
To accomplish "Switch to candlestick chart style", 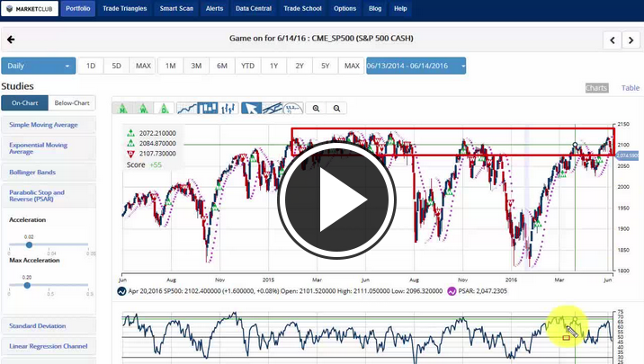I will [208, 109].
